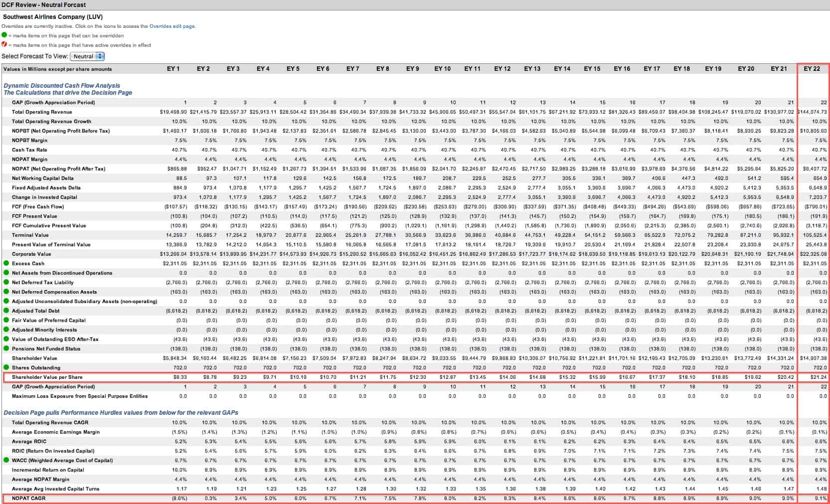This screenshot has height=504, width=830.
Task: Open the Select Forecast To View dropdown
Action: [87, 56]
